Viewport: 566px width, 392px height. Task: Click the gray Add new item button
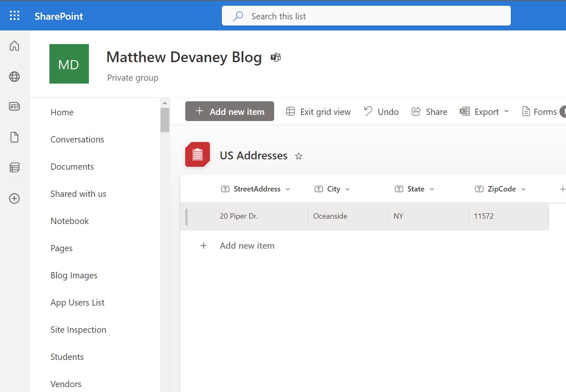click(230, 112)
